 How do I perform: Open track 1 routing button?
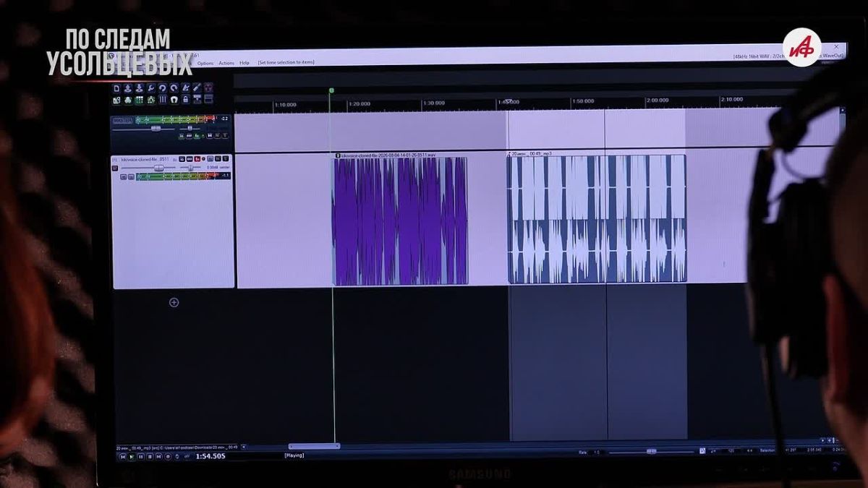(x=182, y=159)
